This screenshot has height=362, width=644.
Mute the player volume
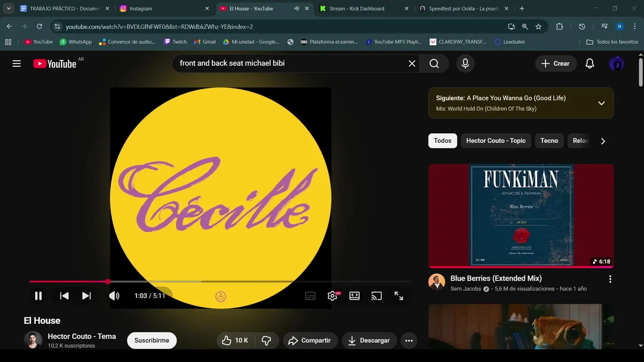(x=114, y=296)
